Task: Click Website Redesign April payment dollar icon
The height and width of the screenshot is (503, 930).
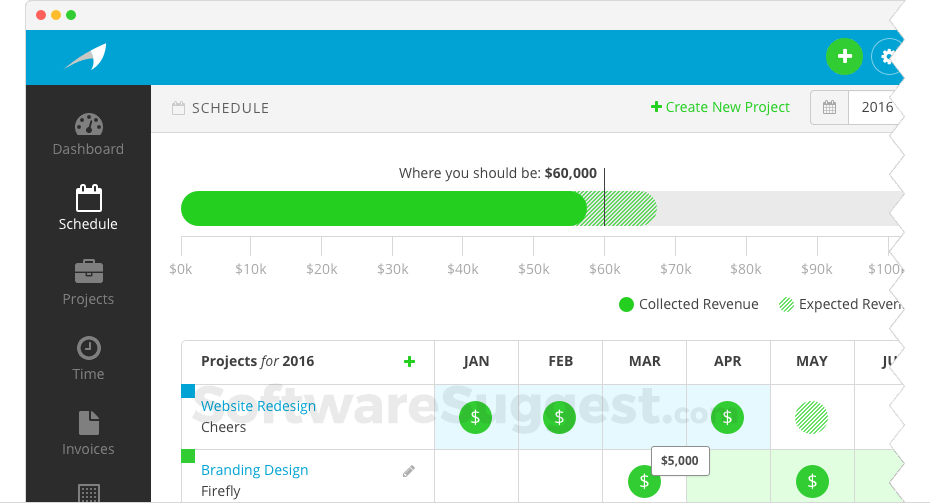Action: pos(727,418)
